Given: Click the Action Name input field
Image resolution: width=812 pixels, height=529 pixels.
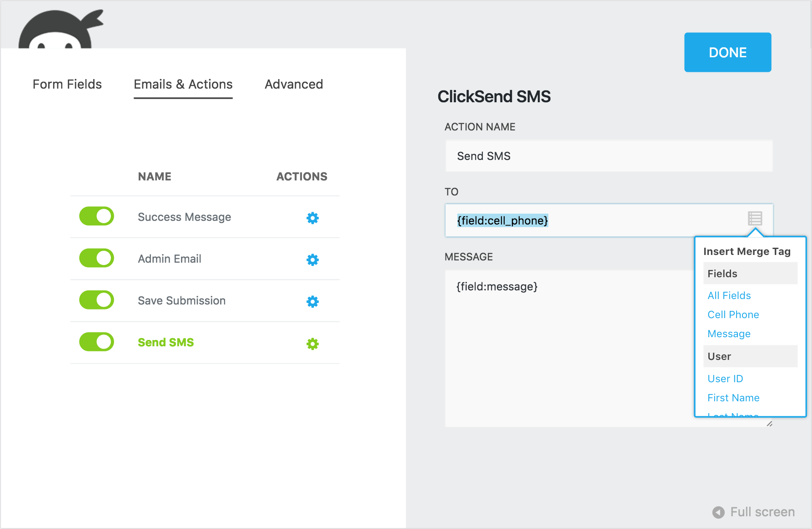Looking at the screenshot, I should tap(608, 156).
